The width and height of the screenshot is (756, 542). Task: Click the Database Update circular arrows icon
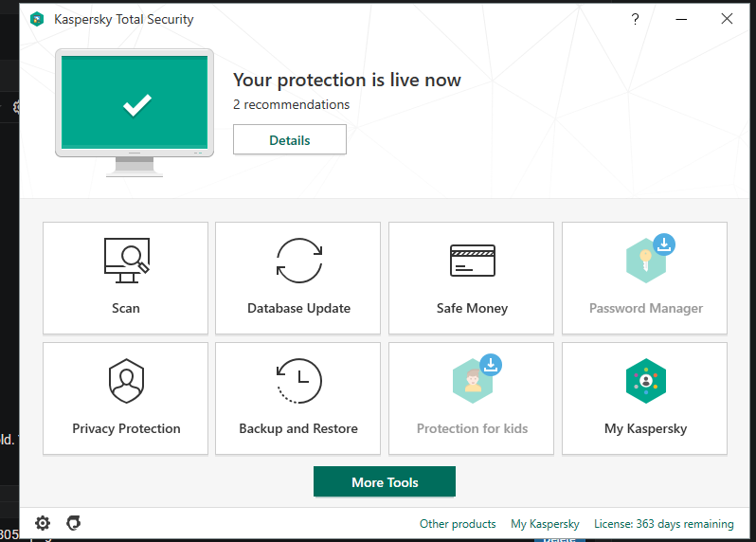[x=298, y=260]
